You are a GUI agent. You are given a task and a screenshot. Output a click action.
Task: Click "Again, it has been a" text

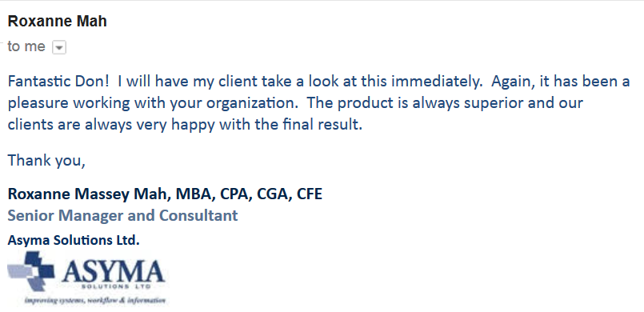(560, 82)
